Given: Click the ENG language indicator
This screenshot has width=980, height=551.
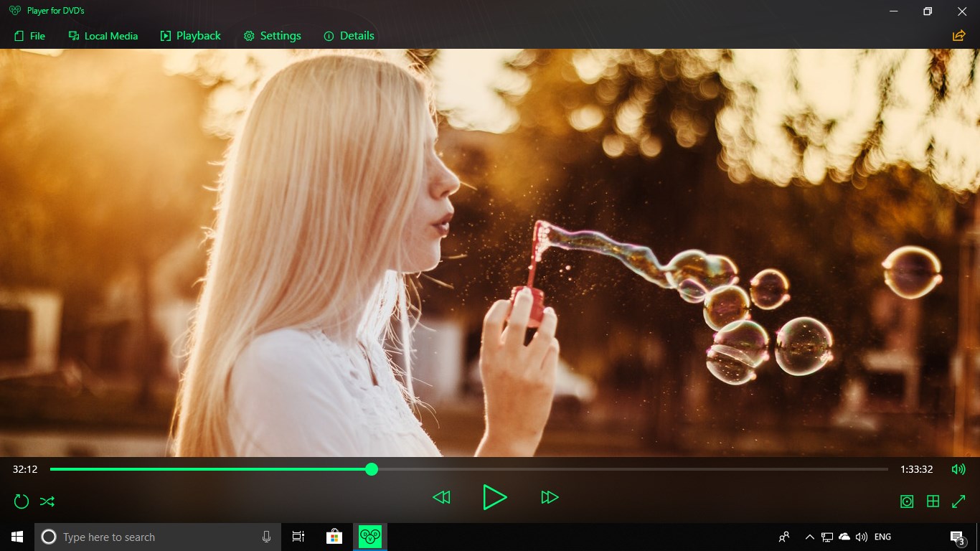Looking at the screenshot, I should [882, 537].
